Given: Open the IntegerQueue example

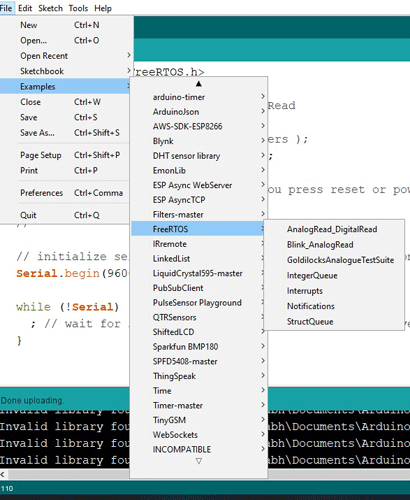Looking at the screenshot, I should 334,275.
